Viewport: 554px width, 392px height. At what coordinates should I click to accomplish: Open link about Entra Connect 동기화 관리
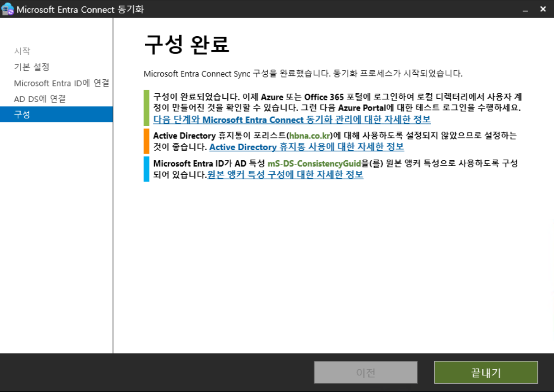point(292,119)
